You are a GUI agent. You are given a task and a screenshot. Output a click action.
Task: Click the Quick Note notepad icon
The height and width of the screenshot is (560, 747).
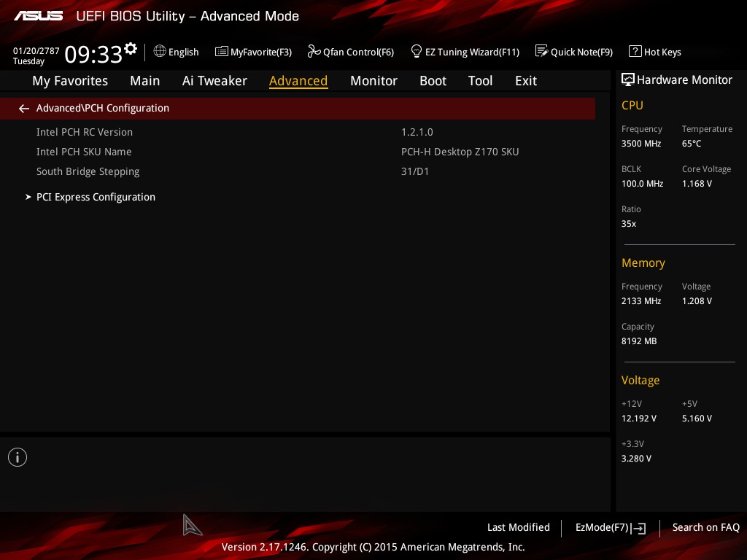tap(542, 51)
